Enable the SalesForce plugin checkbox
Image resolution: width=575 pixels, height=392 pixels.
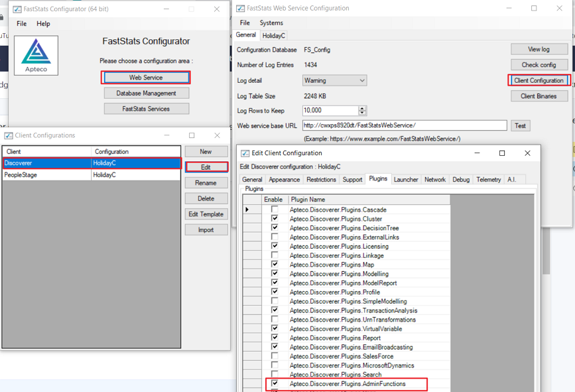point(275,356)
